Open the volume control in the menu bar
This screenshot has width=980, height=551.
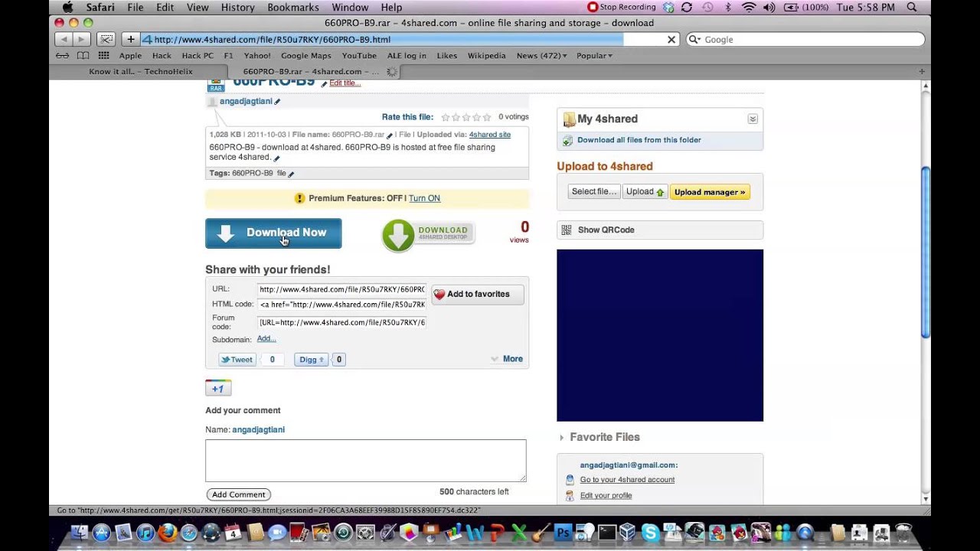click(x=769, y=7)
